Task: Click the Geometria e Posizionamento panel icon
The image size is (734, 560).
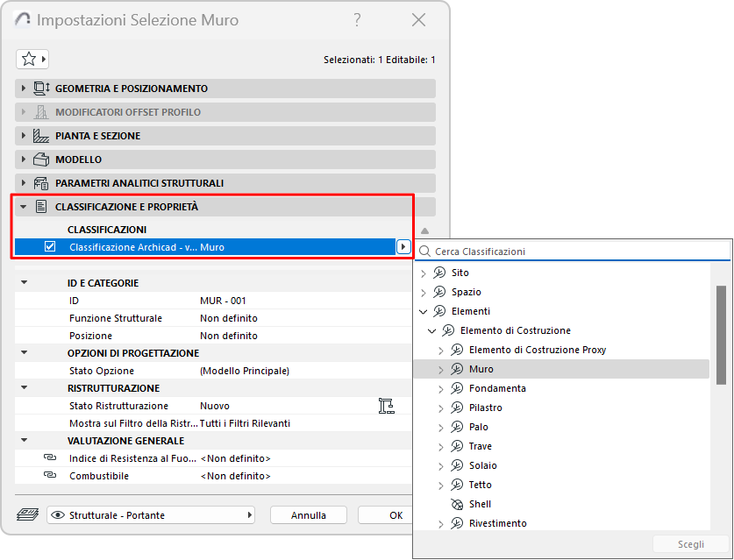Action: (x=41, y=89)
